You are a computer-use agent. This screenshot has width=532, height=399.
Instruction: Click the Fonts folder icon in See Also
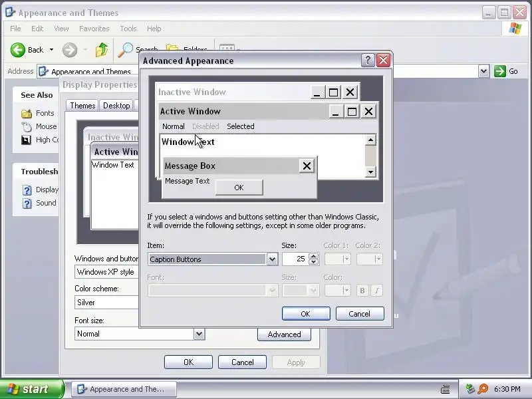point(27,113)
